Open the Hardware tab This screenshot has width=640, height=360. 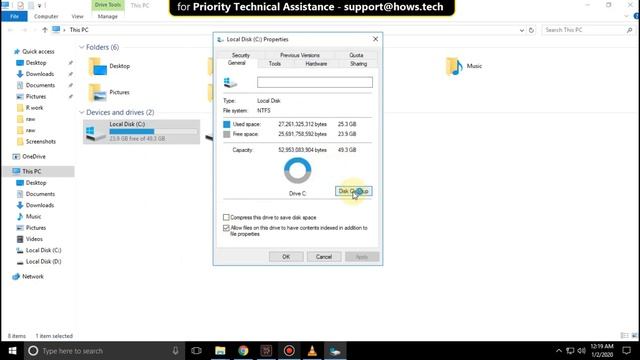point(316,64)
